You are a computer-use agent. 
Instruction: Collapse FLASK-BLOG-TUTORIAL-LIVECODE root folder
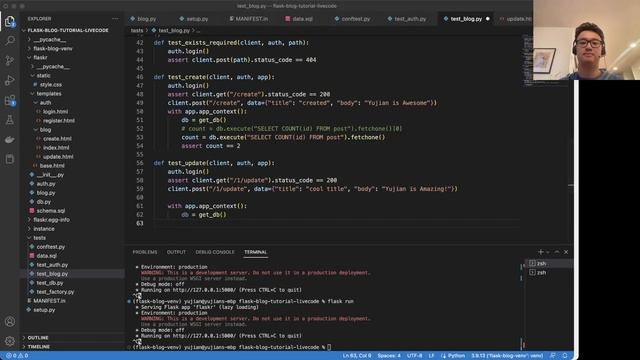68,31
